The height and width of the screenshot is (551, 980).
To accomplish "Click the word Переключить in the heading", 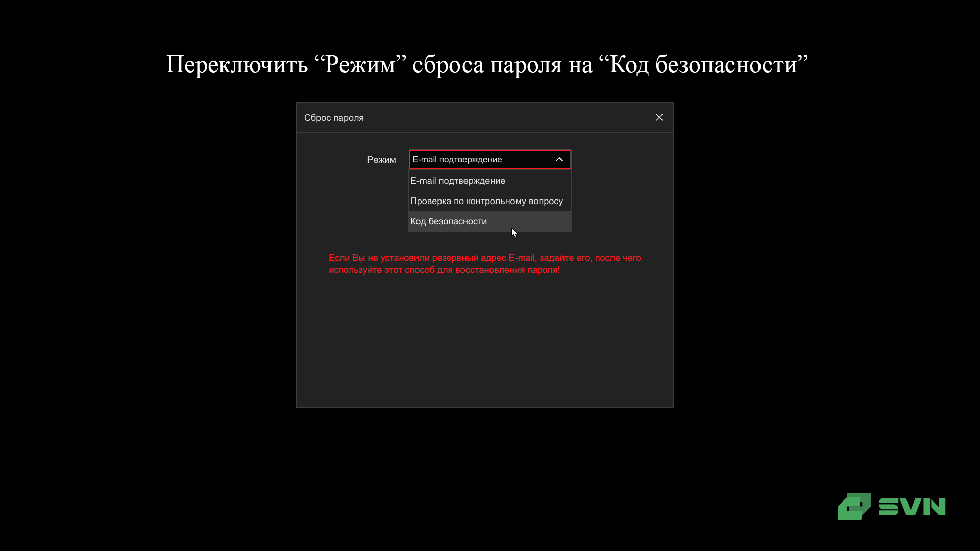I will point(237,65).
